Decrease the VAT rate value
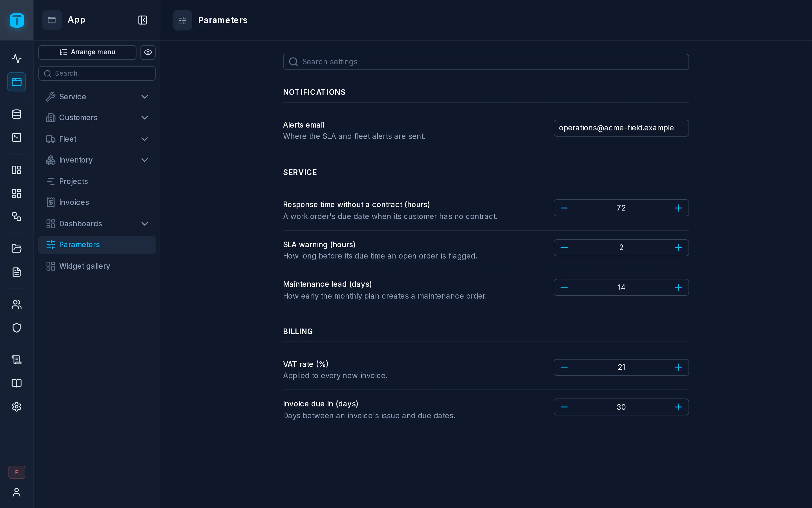812x508 pixels. (x=564, y=367)
